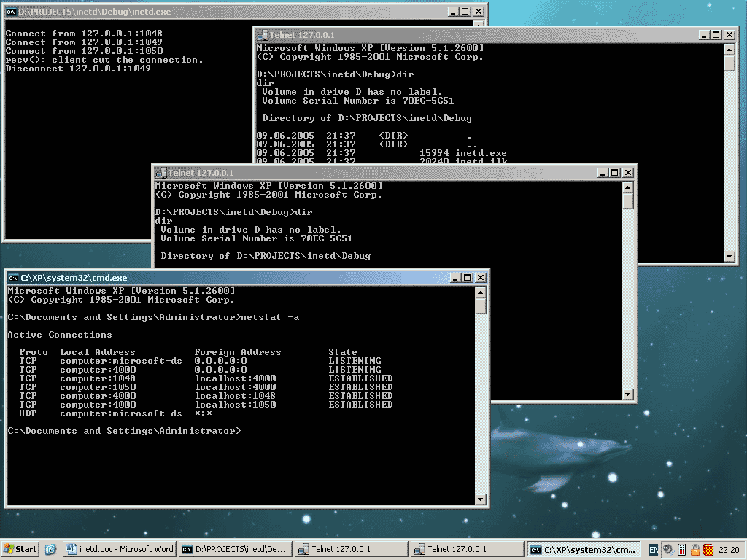
Task: Click scroll down arrow of the rear Telnet window
Action: pyautogui.click(x=729, y=256)
